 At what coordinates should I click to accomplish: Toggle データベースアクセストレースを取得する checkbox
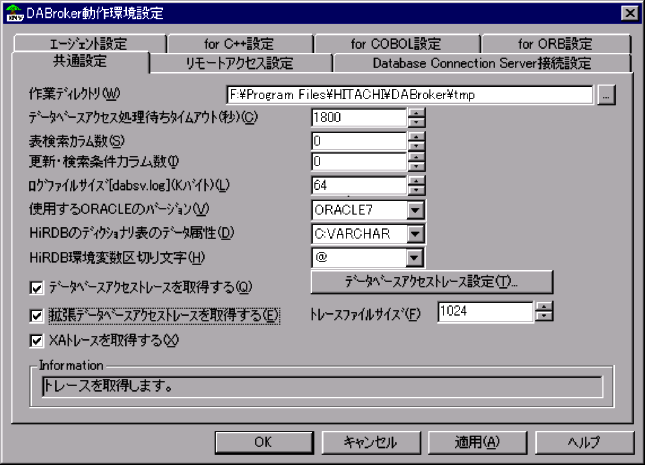pyautogui.click(x=37, y=288)
